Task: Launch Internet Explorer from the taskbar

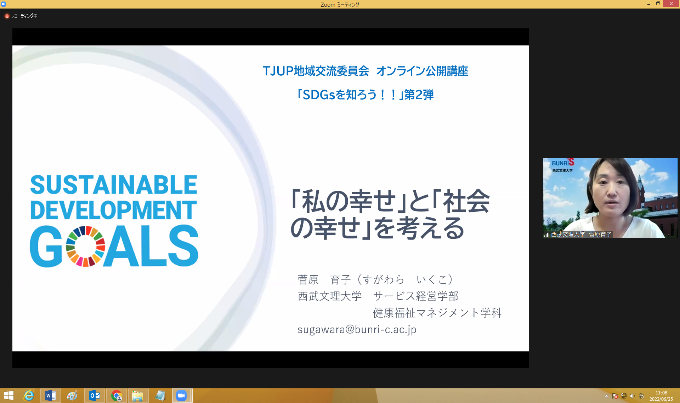Action: point(29,396)
